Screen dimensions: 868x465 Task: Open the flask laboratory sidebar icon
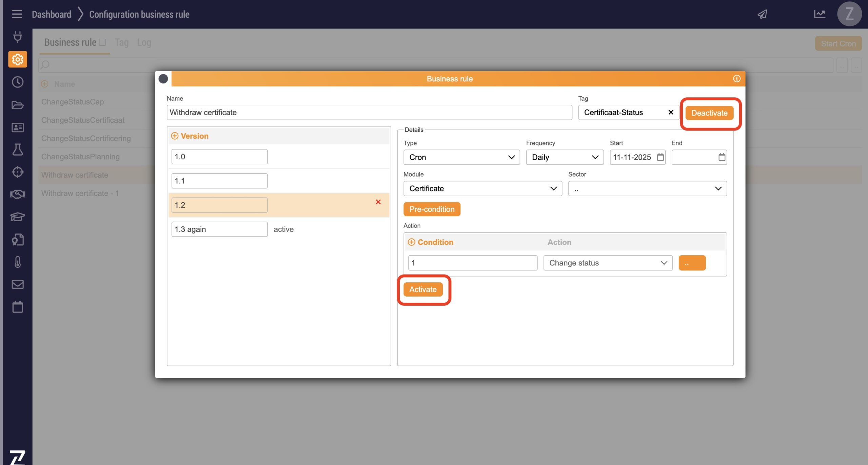[x=18, y=149]
